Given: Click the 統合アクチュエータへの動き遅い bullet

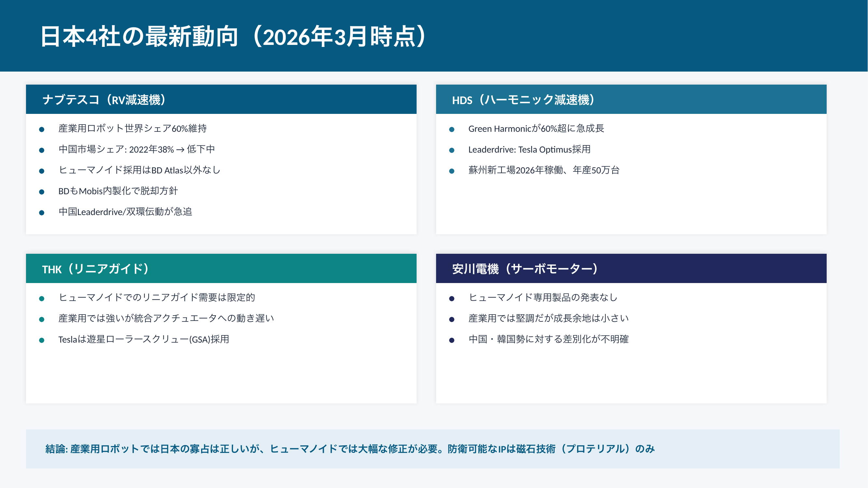Looking at the screenshot, I should pos(166,319).
